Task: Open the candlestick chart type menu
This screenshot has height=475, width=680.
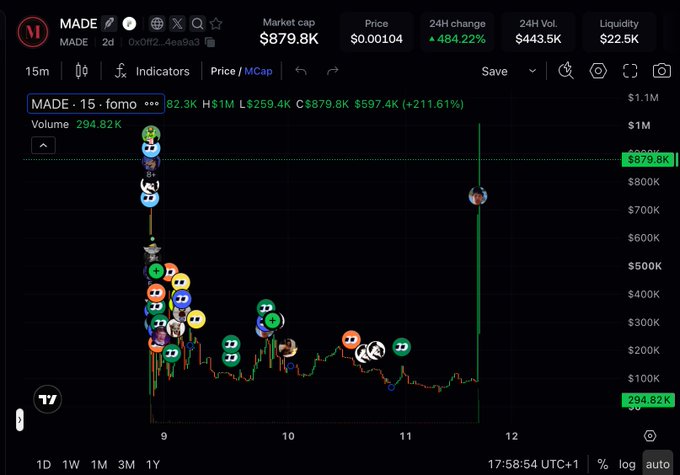Action: (x=82, y=71)
